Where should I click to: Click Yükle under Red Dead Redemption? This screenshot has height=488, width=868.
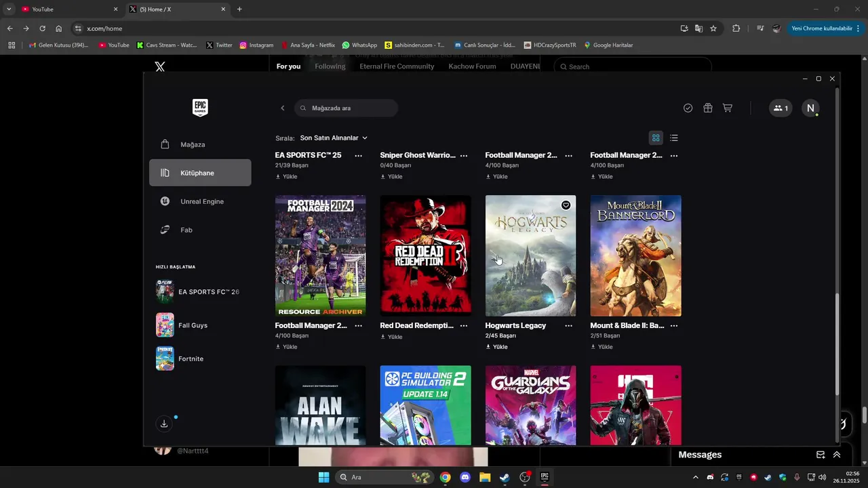pyautogui.click(x=391, y=337)
